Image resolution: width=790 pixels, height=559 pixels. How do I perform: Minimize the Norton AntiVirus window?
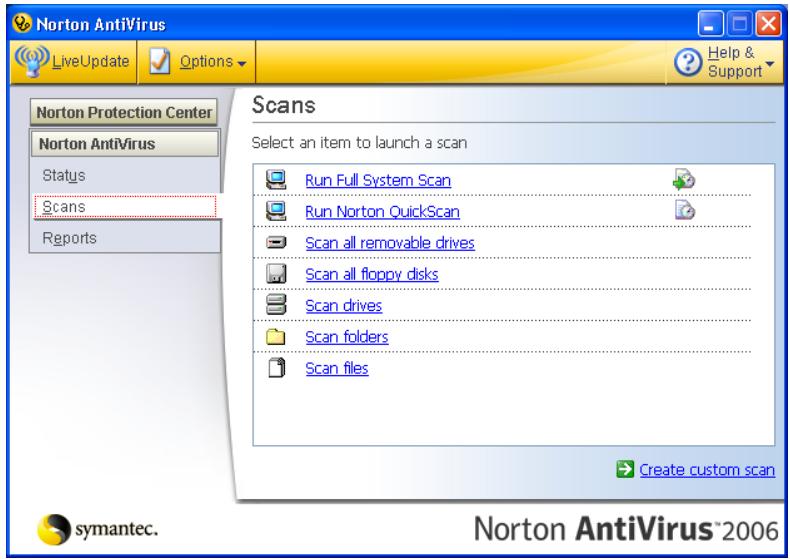710,24
